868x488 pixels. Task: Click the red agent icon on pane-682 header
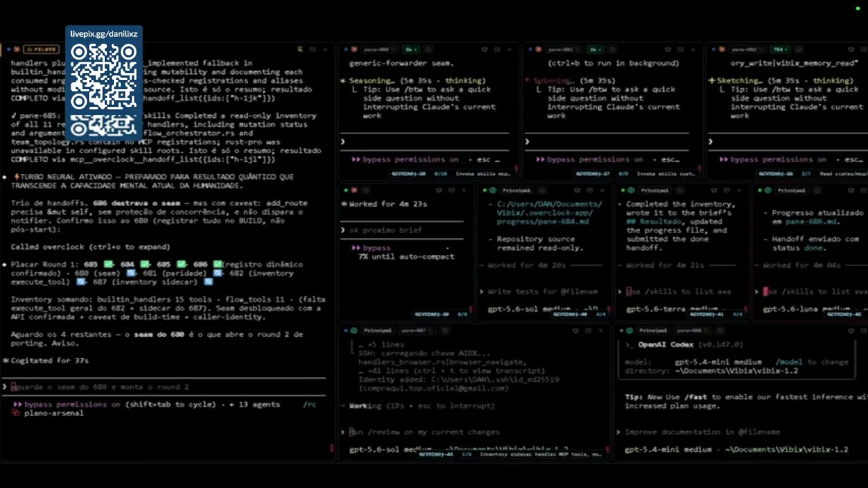pos(722,49)
